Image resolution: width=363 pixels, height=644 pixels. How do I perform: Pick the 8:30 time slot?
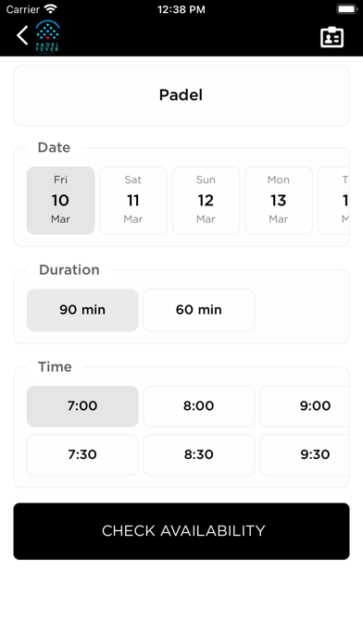click(x=199, y=455)
